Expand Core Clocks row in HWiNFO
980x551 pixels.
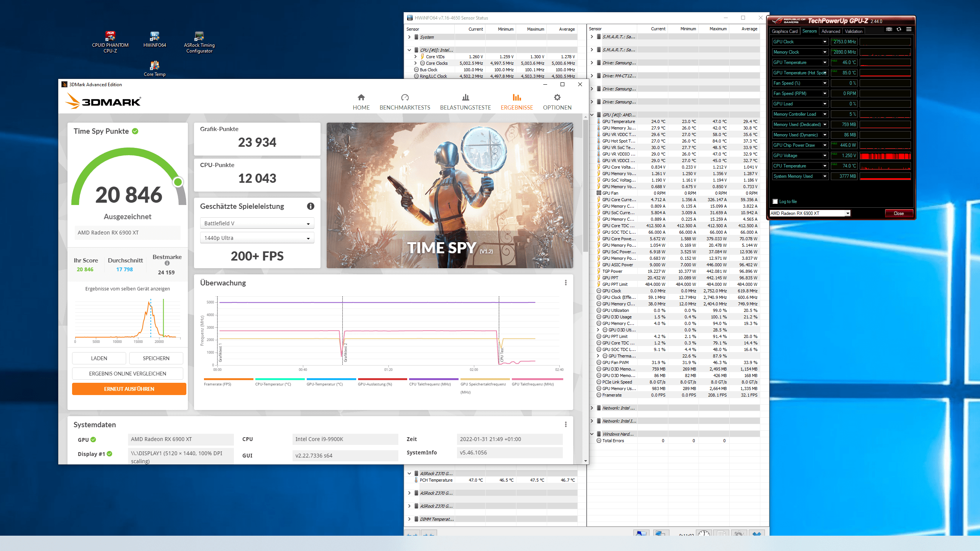pyautogui.click(x=415, y=63)
